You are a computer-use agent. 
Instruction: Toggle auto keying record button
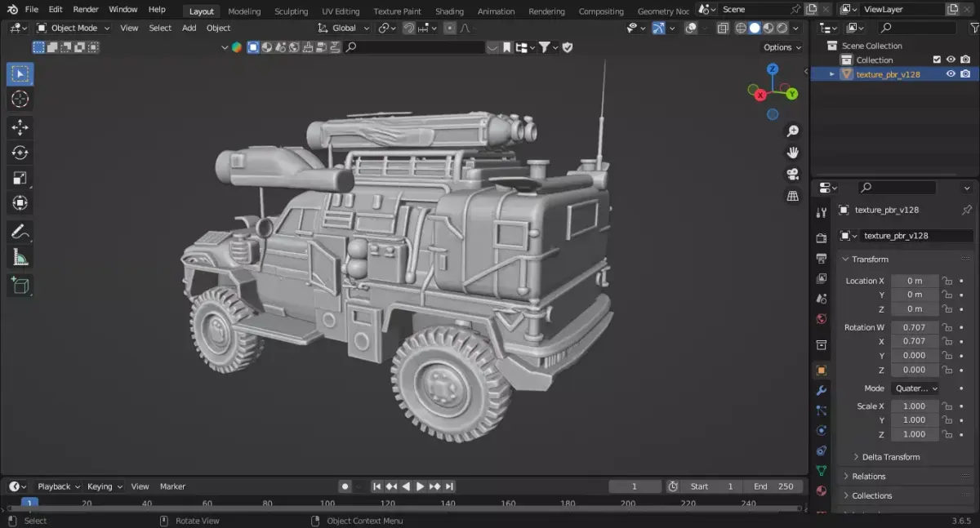[x=345, y=486]
